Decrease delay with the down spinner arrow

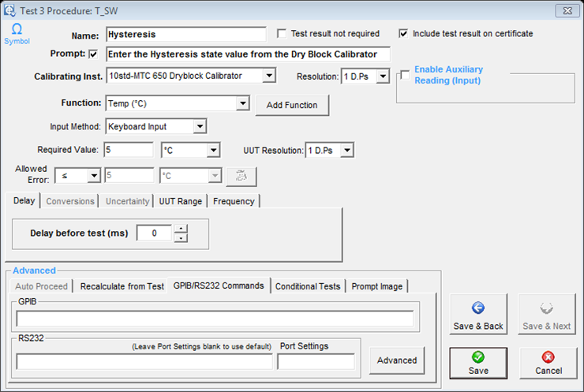click(181, 237)
